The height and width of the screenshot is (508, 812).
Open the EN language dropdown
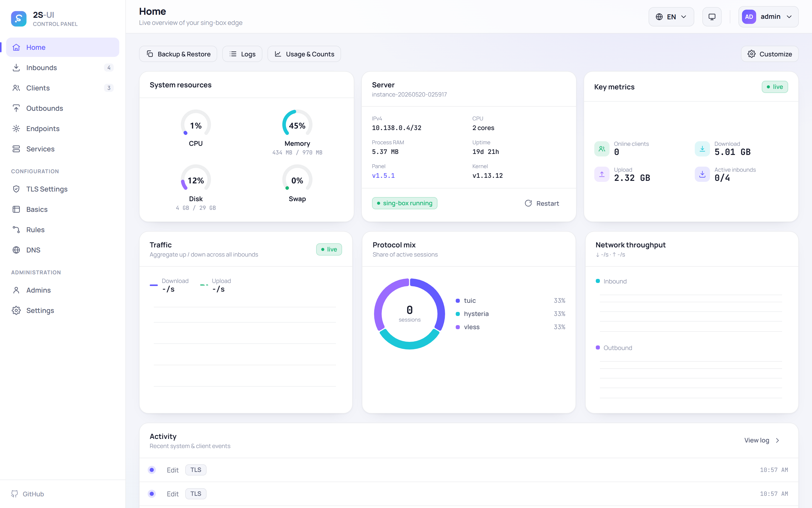(x=671, y=17)
